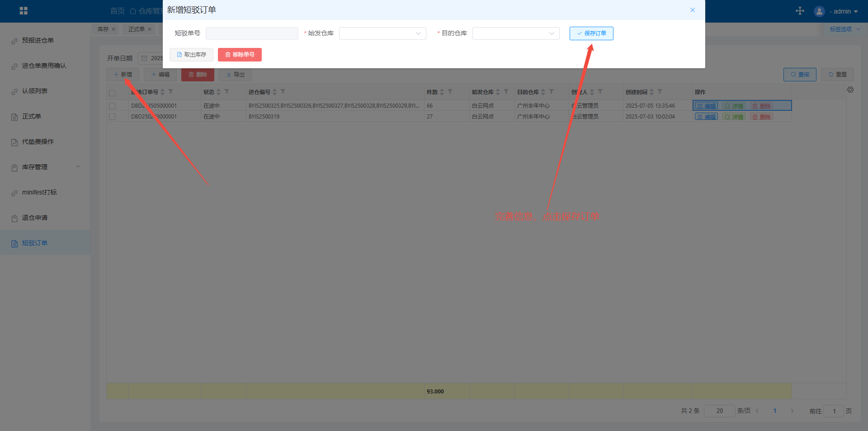Click the 保存订单 button

point(591,33)
